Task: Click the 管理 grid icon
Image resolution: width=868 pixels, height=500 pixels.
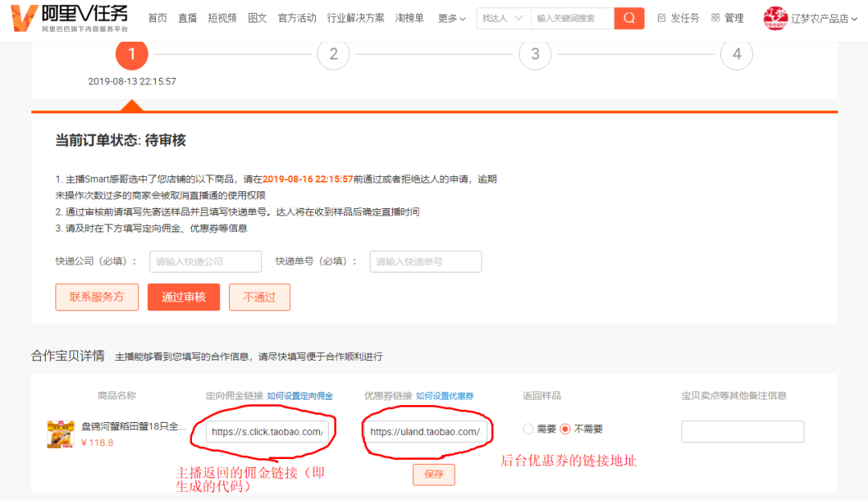Action: pyautogui.click(x=715, y=18)
